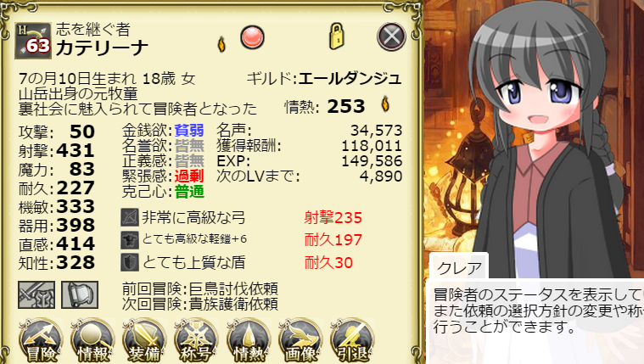Click the bow icon for 非常に高級な弓
The width and height of the screenshot is (644, 364).
point(130,217)
